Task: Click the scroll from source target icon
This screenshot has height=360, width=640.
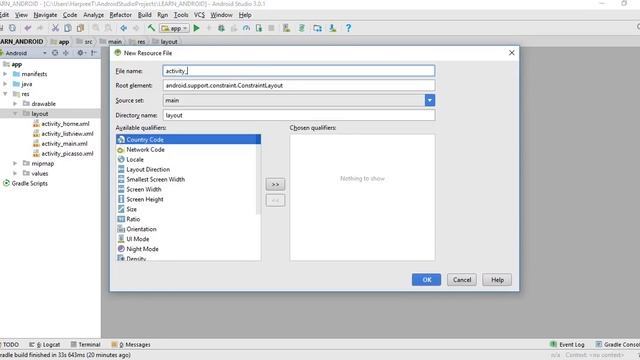Action: pos(55,53)
